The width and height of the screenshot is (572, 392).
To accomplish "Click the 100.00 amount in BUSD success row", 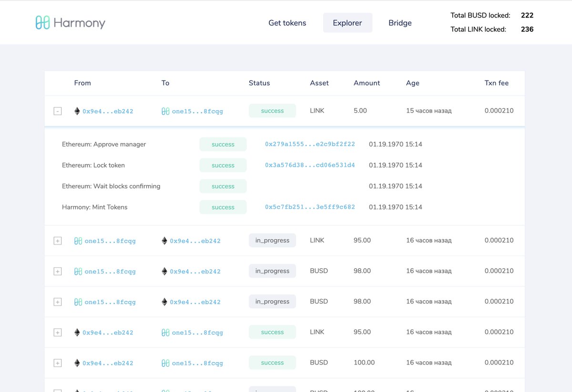I will tap(364, 362).
